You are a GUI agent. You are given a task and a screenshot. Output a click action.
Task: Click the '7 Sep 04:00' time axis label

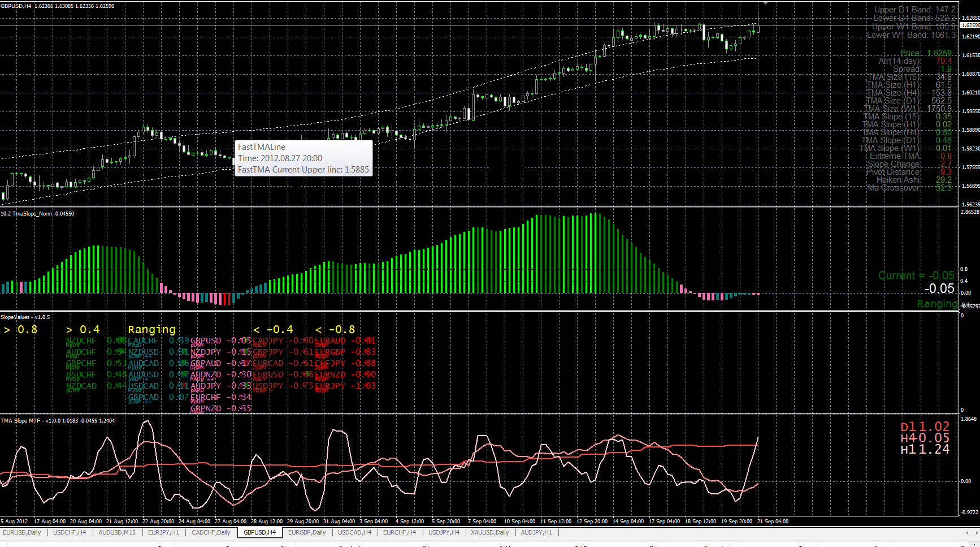tap(482, 522)
